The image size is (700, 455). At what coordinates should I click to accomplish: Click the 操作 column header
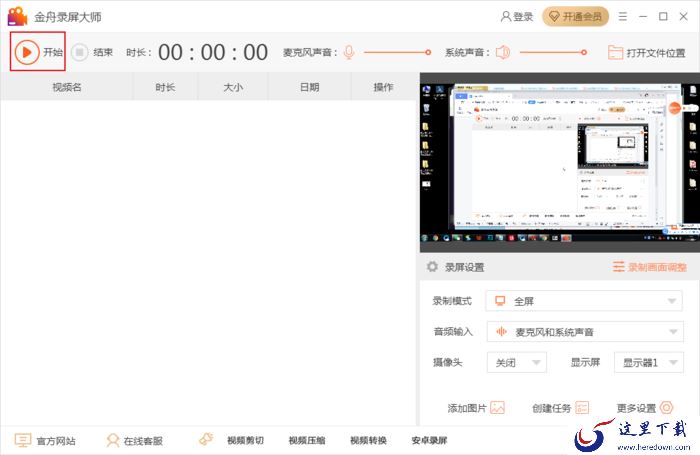(383, 87)
